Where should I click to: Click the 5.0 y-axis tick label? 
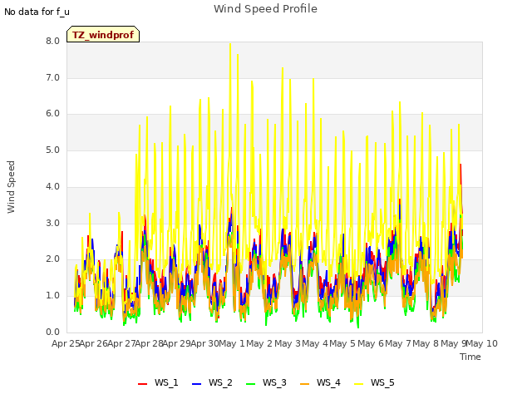[52, 150]
